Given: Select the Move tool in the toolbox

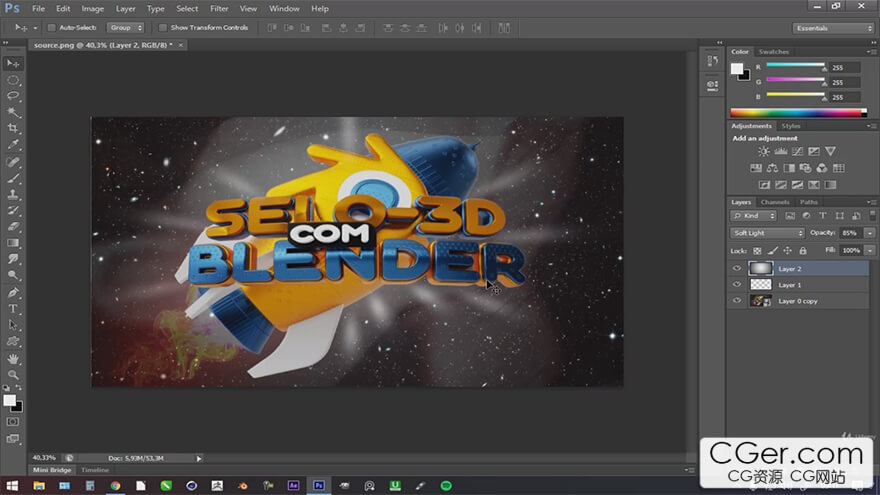Looking at the screenshot, I should (13, 63).
